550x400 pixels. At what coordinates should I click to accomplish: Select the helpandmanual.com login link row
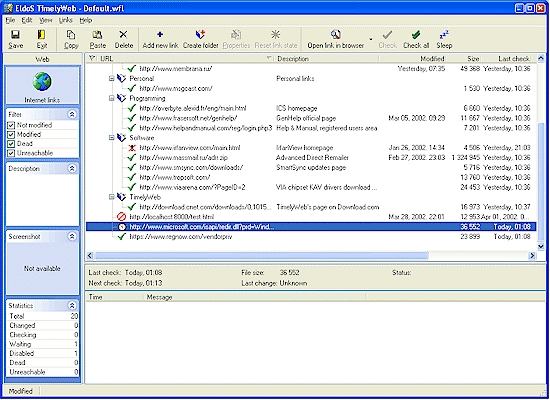(311, 128)
